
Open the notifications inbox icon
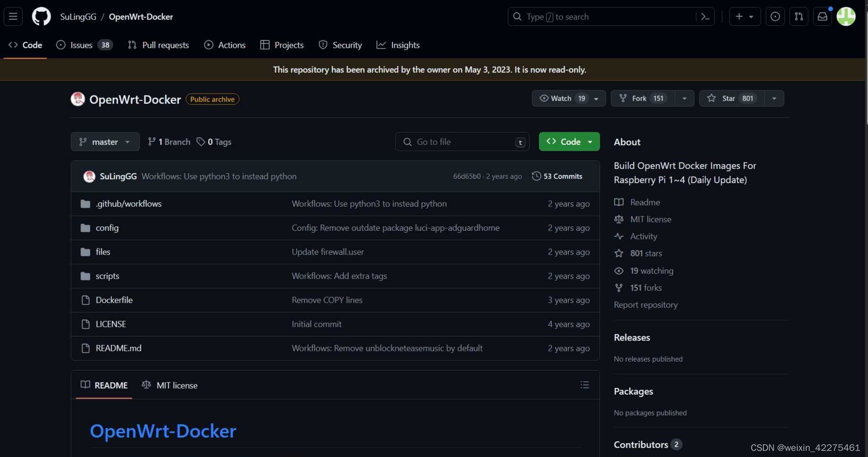pyautogui.click(x=822, y=17)
